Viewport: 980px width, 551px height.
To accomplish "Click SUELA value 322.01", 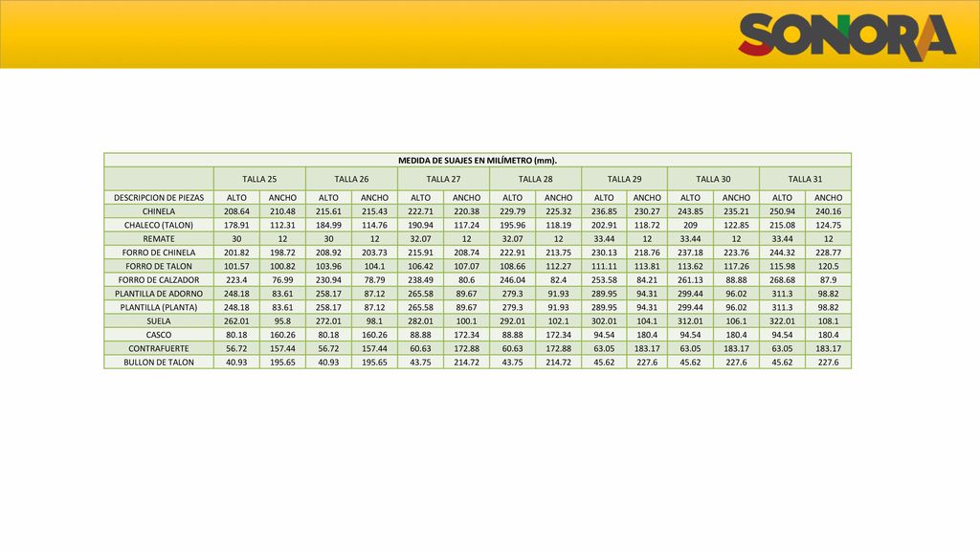I will (x=782, y=321).
